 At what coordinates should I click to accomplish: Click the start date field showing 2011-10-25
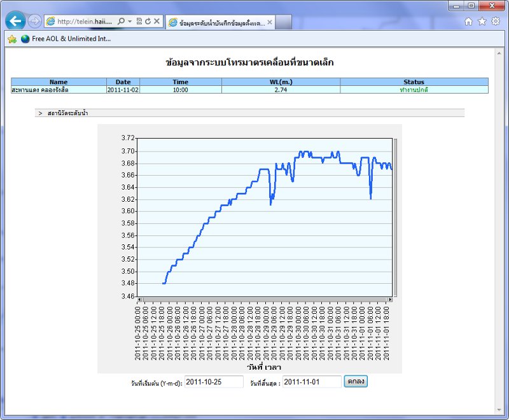pos(214,382)
